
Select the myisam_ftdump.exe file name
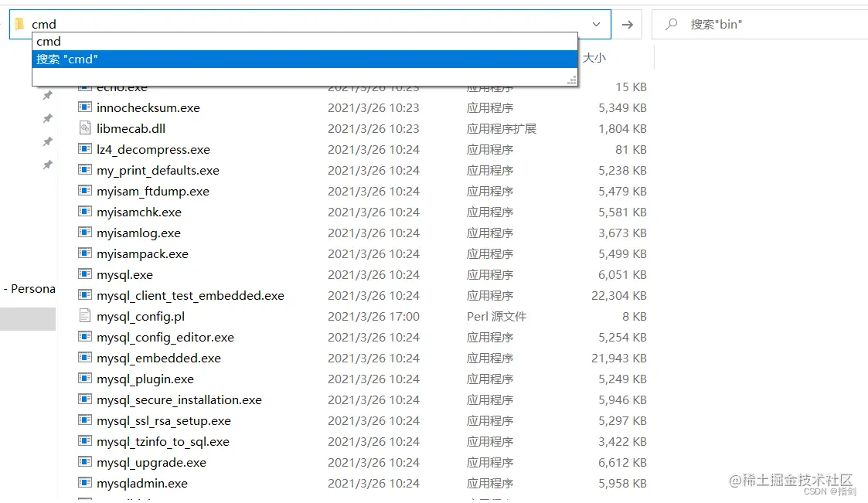pos(153,192)
